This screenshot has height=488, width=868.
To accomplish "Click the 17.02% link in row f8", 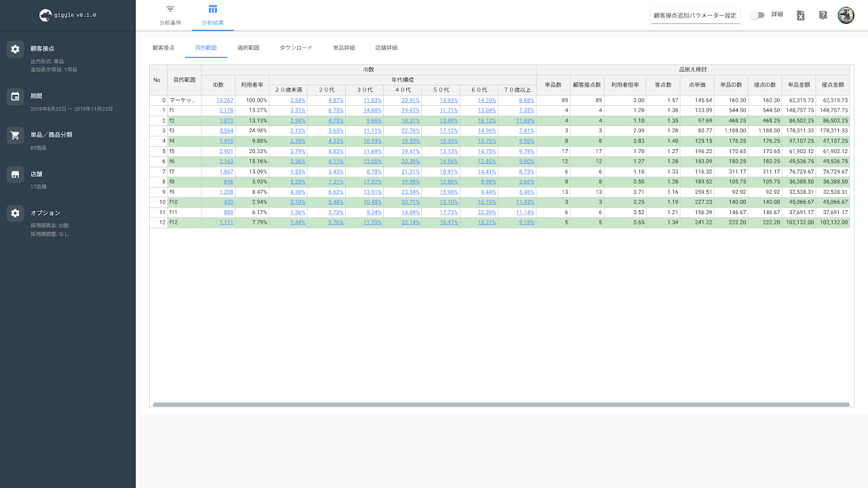I will click(372, 182).
